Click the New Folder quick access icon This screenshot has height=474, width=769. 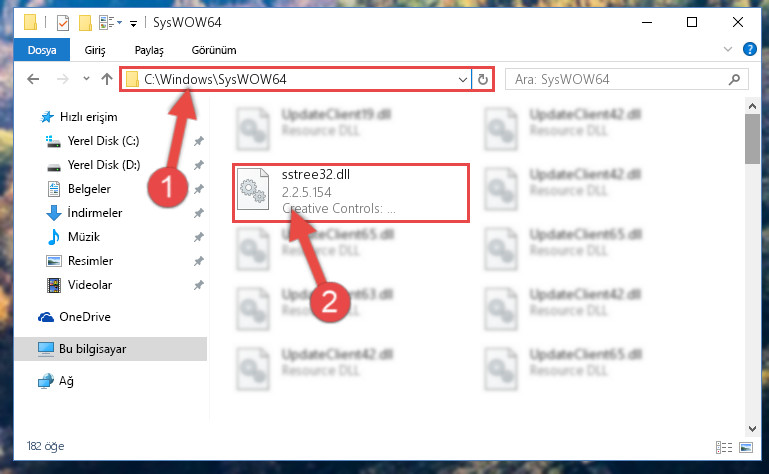click(85, 23)
